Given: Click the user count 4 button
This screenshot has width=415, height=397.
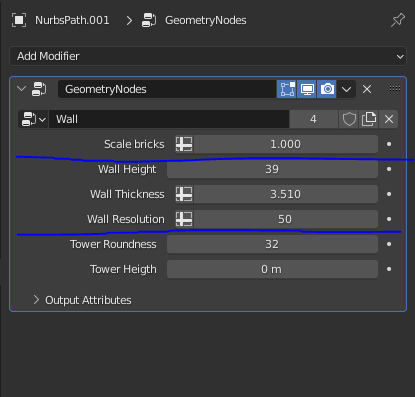Looking at the screenshot, I should (x=313, y=119).
